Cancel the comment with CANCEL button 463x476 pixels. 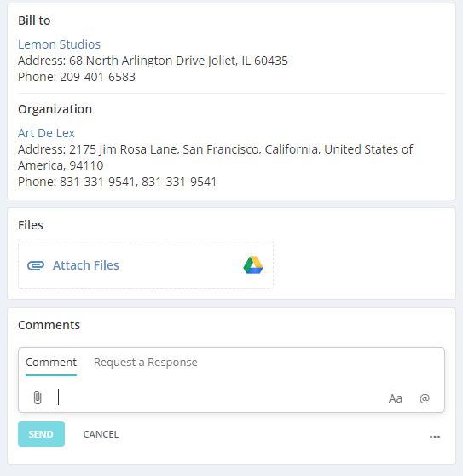101,434
